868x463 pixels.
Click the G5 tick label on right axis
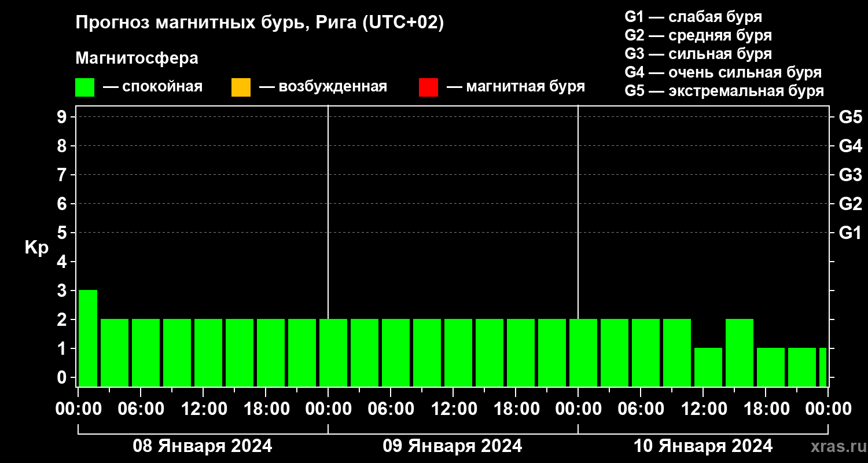(850, 117)
